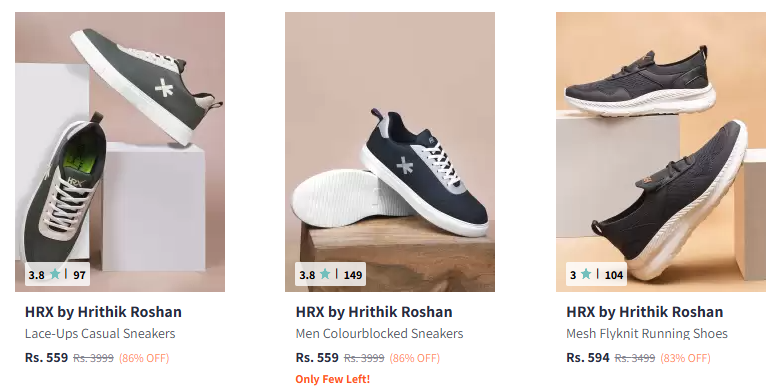This screenshot has width=771, height=390.
Task: Click the star icon beside the 3.8 rating with 97 reviews
Action: [x=55, y=274]
